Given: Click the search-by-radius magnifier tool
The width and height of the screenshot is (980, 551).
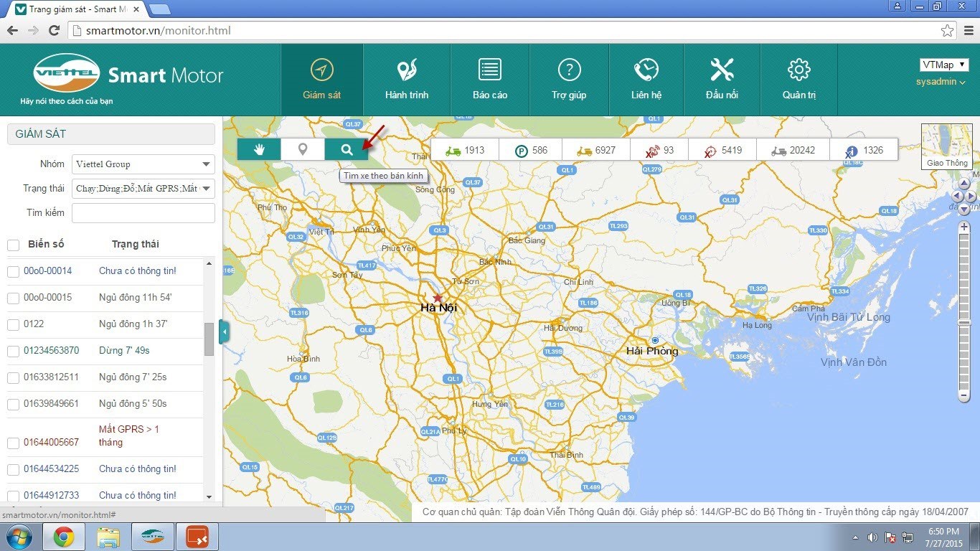Looking at the screenshot, I should (x=347, y=149).
